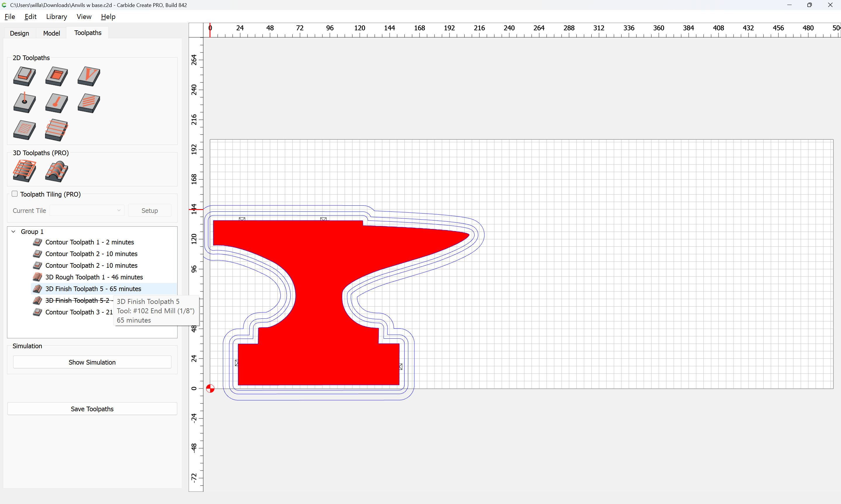Click the red origin marker on canvas
This screenshot has width=841, height=504.
[x=211, y=388]
